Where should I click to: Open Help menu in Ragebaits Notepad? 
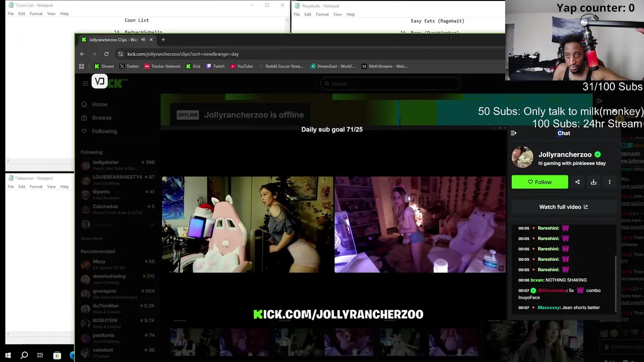351,14
